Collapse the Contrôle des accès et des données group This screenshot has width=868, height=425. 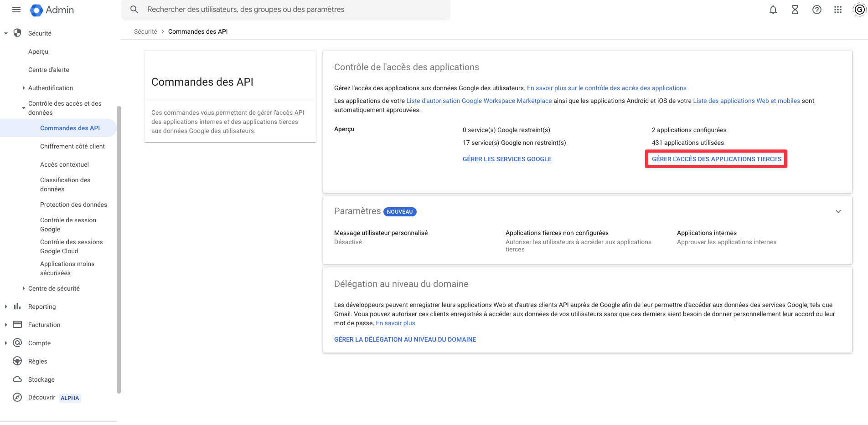(24, 108)
